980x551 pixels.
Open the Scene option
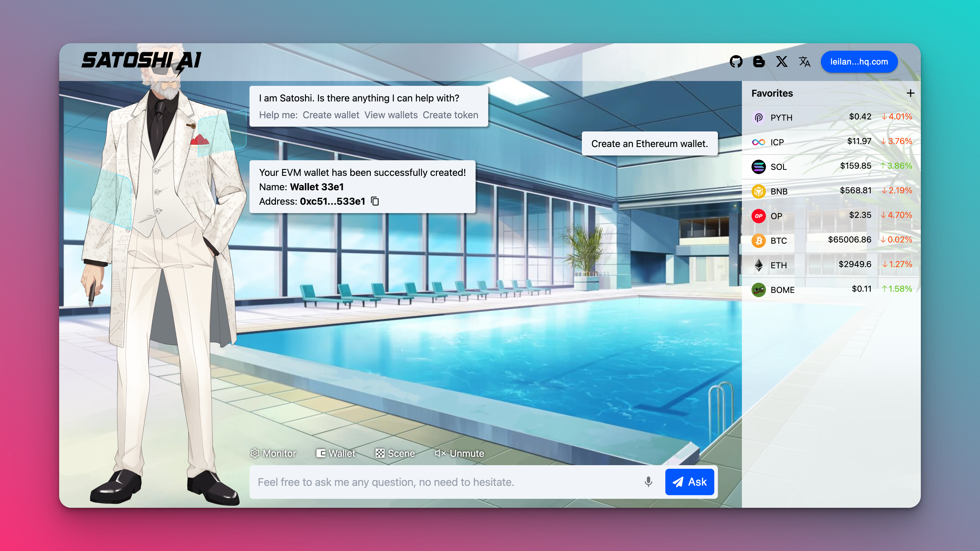(395, 453)
